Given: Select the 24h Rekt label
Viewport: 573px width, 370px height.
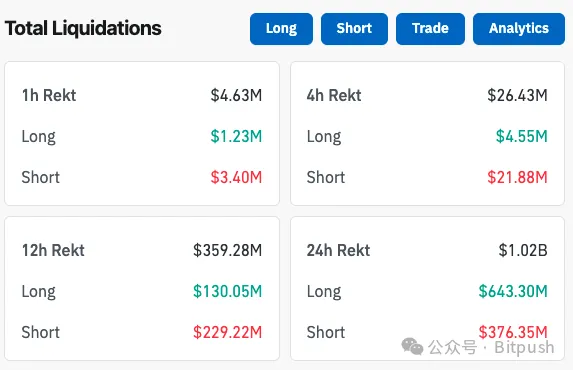Looking at the screenshot, I should click(x=338, y=250).
